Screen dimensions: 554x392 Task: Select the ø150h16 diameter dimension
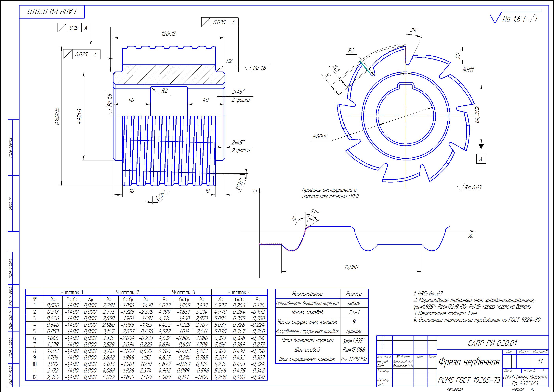[x=57, y=117]
